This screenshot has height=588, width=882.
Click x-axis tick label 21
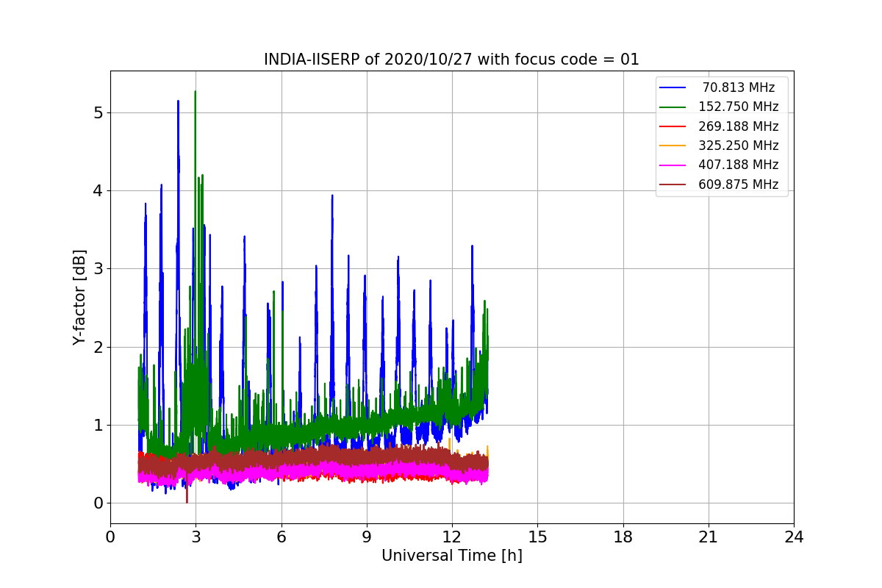[709, 537]
